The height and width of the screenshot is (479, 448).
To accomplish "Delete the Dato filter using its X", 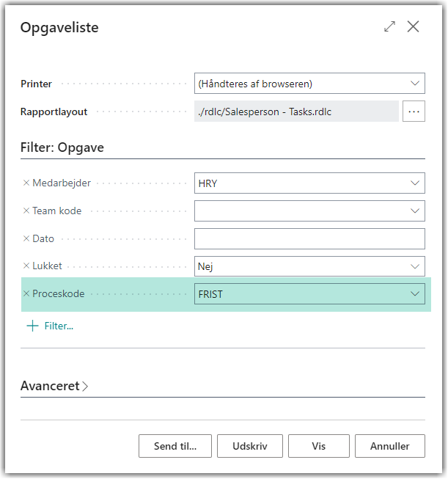I will (x=26, y=239).
